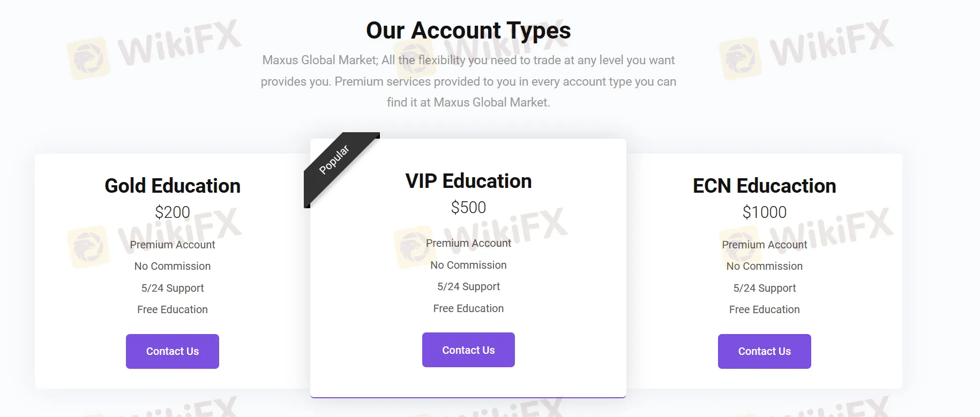Screen dimensions: 980x417
Task: Click the $500 price
Action: point(468,207)
